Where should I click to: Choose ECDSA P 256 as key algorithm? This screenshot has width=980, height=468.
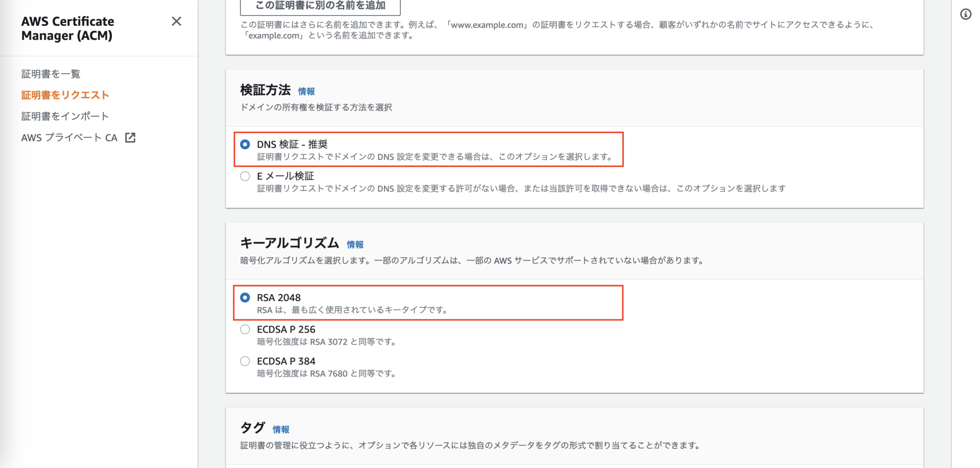(245, 329)
